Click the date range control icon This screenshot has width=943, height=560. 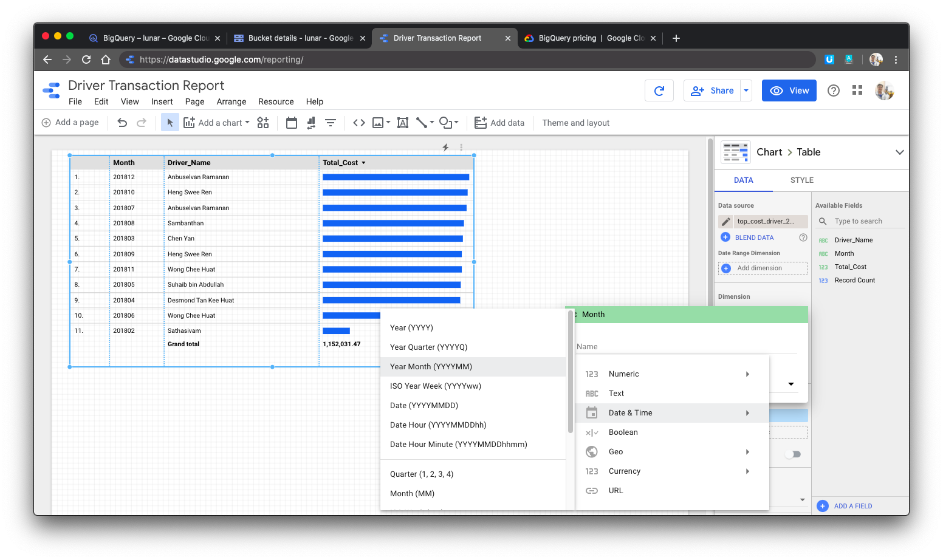click(x=291, y=122)
